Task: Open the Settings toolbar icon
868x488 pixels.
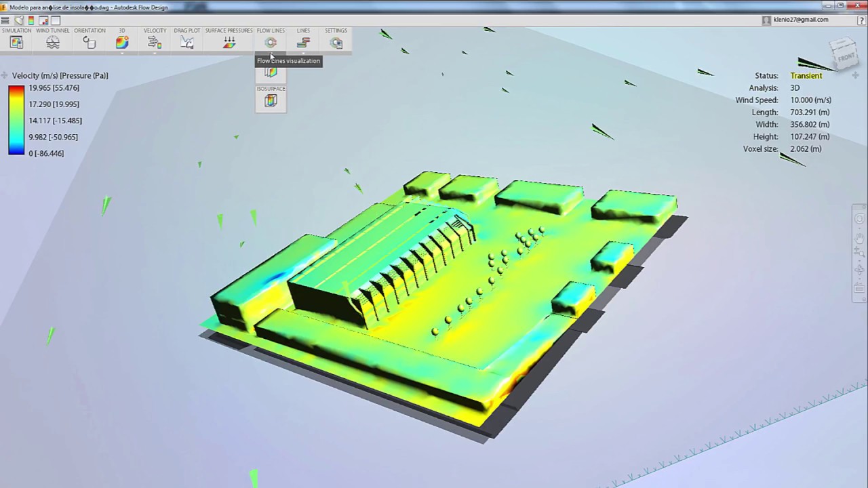Action: point(336,43)
